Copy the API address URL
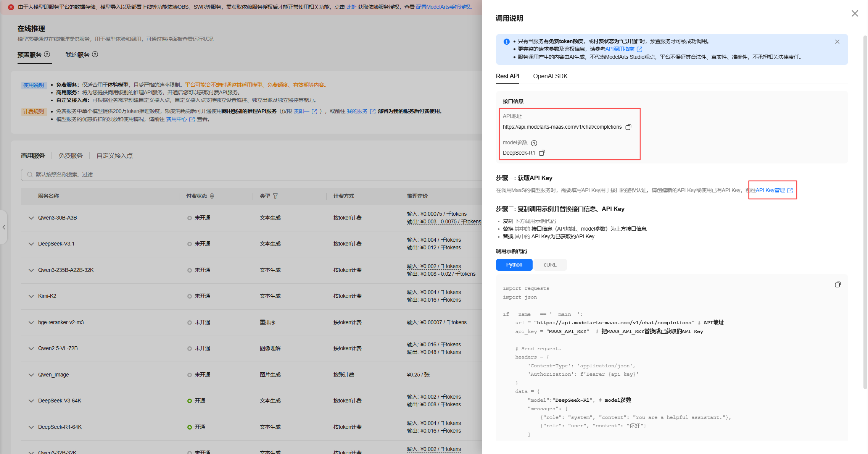This screenshot has height=454, width=868. click(x=628, y=127)
